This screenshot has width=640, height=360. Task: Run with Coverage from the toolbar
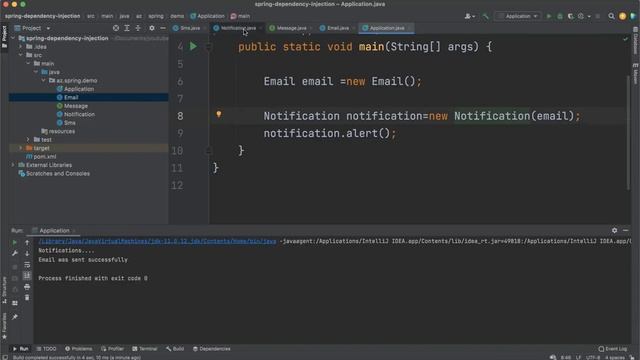pos(571,16)
